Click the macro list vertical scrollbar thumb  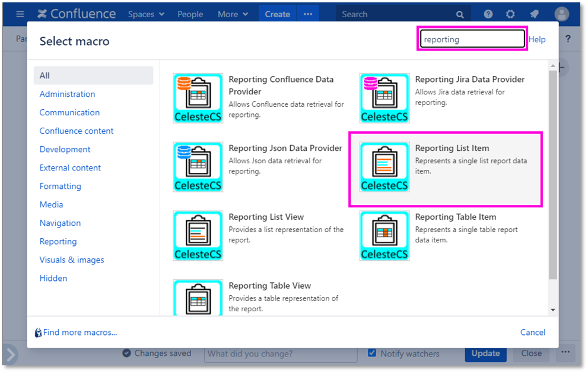(553, 175)
